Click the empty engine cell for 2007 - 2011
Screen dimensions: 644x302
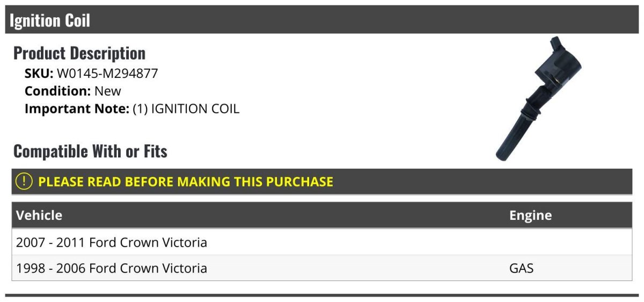(568, 242)
